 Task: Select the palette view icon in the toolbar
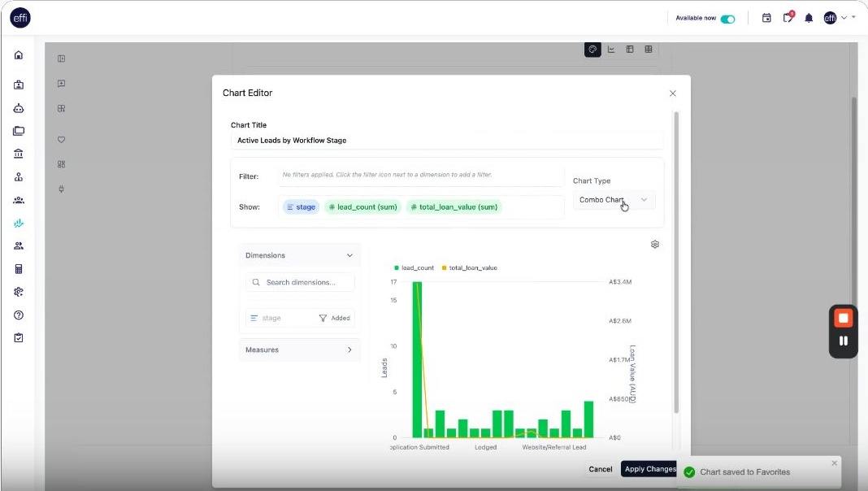(x=592, y=50)
